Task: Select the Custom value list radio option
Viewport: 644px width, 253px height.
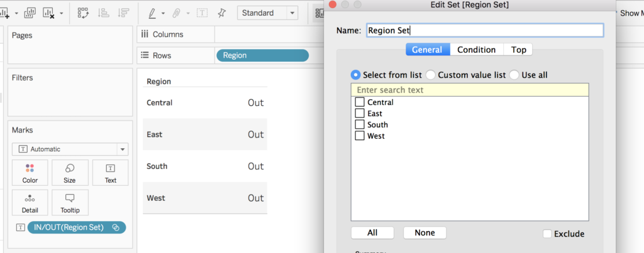Action: [431, 75]
